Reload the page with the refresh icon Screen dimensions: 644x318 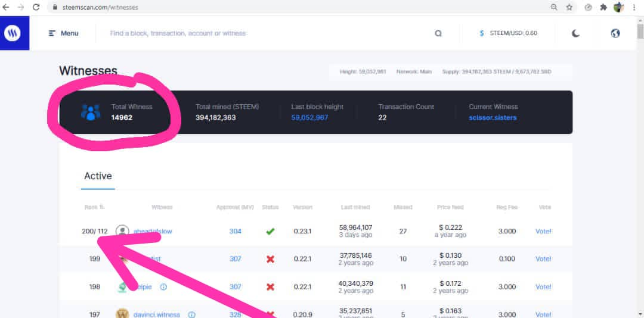[36, 7]
